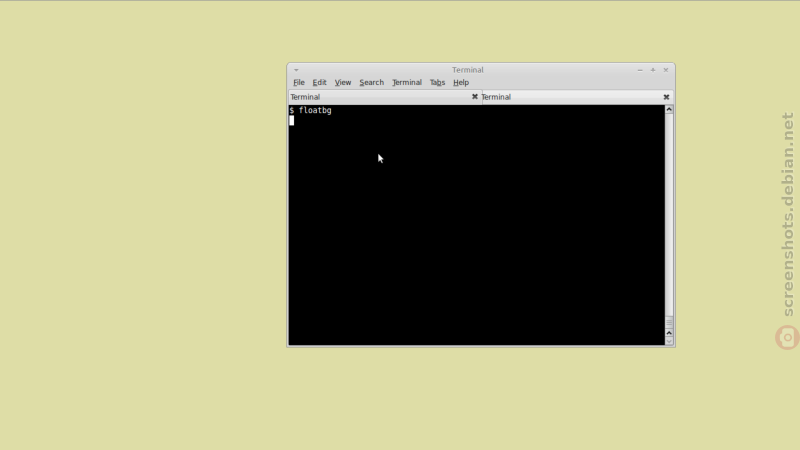
Task: Click the terminal cursor block
Action: coord(291,120)
